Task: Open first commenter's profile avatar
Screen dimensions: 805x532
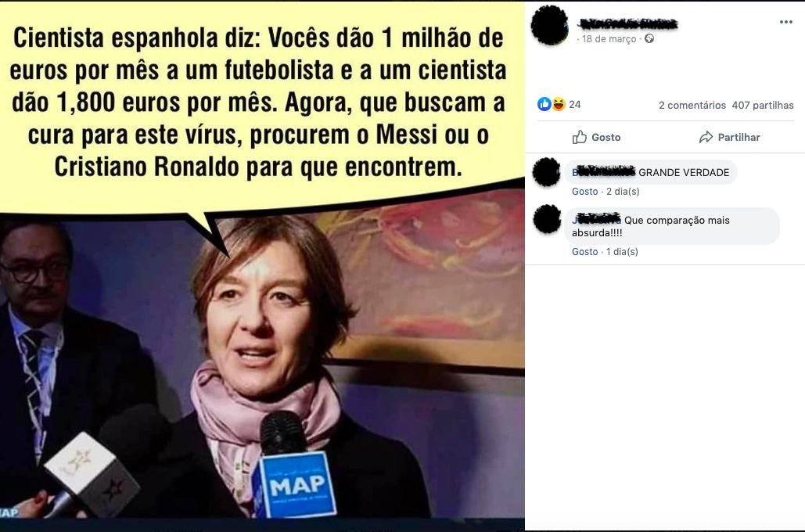Action: tap(546, 172)
